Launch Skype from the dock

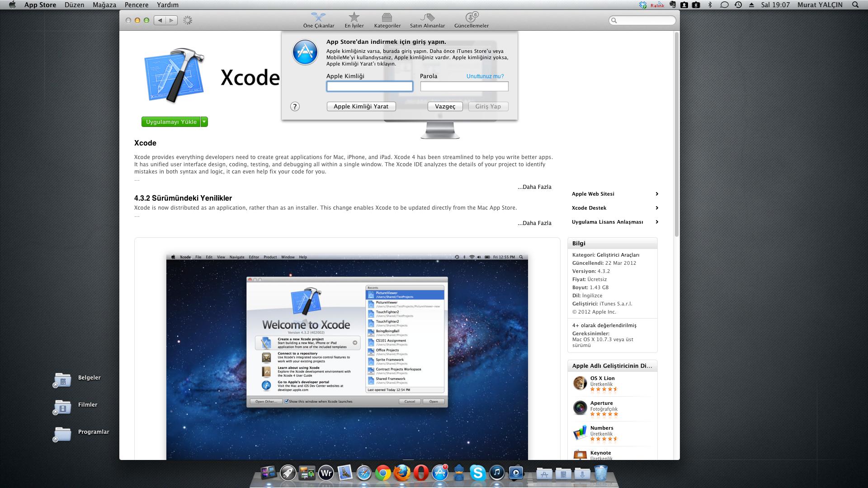pyautogui.click(x=477, y=473)
